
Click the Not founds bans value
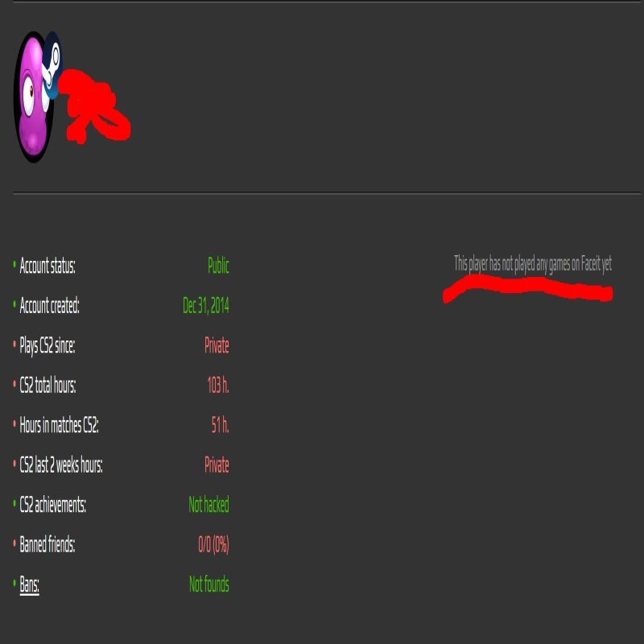click(x=209, y=584)
